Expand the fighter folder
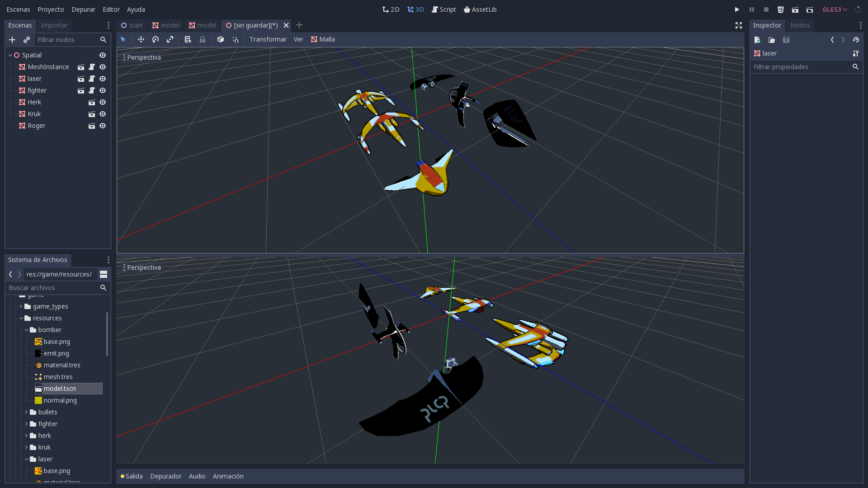Viewport: 868px width, 488px height. pyautogui.click(x=26, y=424)
